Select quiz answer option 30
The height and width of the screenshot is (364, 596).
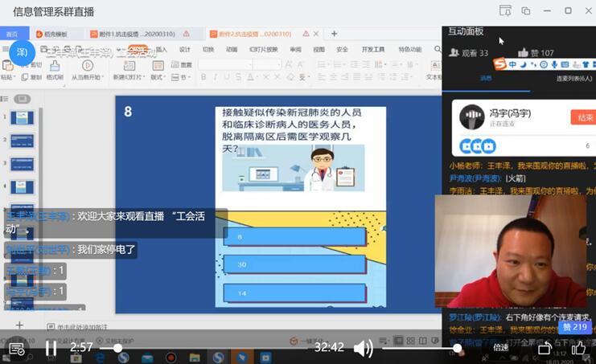pyautogui.click(x=294, y=264)
